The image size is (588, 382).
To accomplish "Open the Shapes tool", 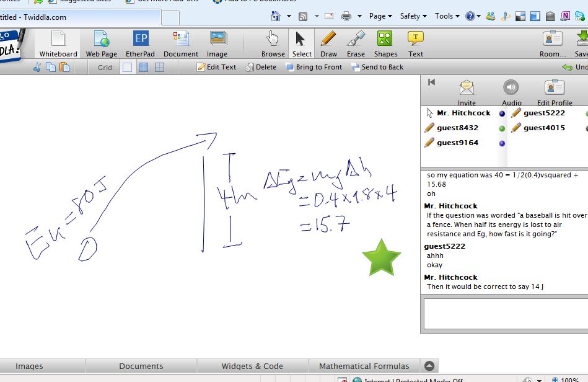I will point(385,44).
